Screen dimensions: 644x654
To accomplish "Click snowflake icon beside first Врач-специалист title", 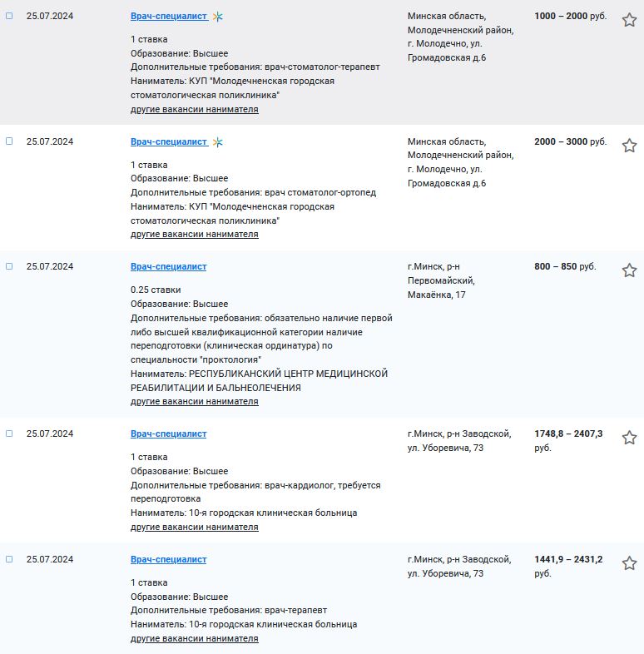I will pos(218,17).
